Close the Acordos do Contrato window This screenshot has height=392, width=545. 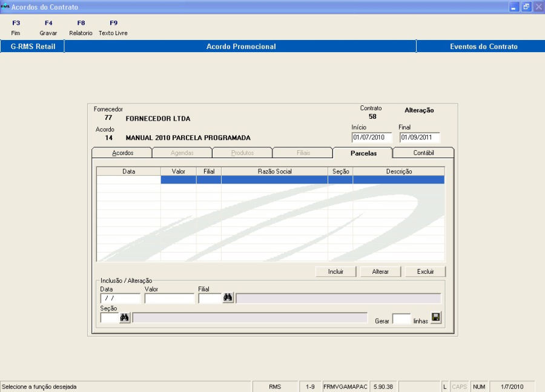pyautogui.click(x=538, y=7)
